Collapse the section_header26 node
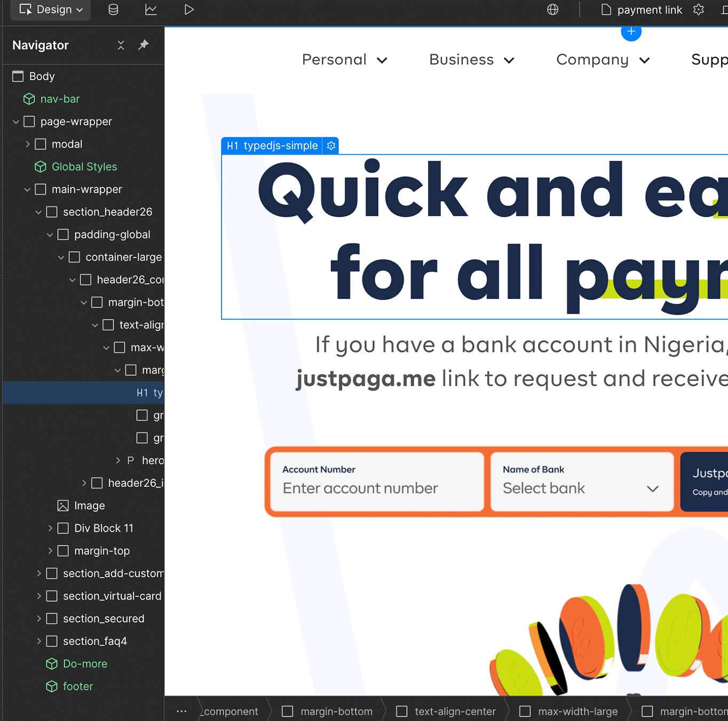The width and height of the screenshot is (728, 721). tap(38, 212)
